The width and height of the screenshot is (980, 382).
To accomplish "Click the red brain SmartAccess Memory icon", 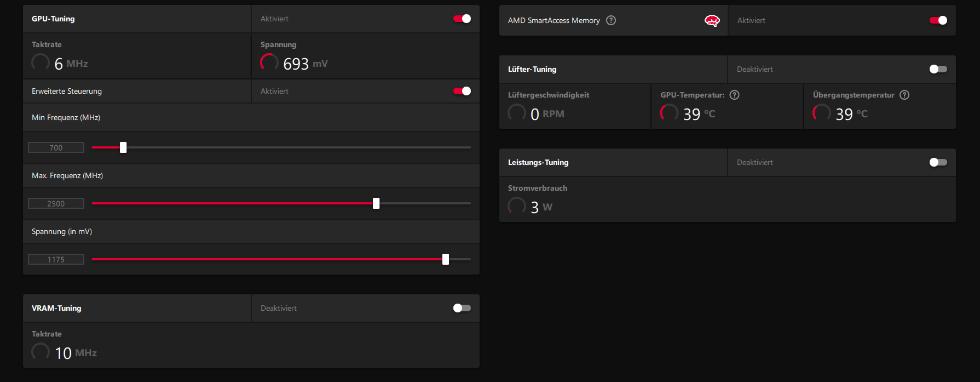I will click(x=712, y=21).
